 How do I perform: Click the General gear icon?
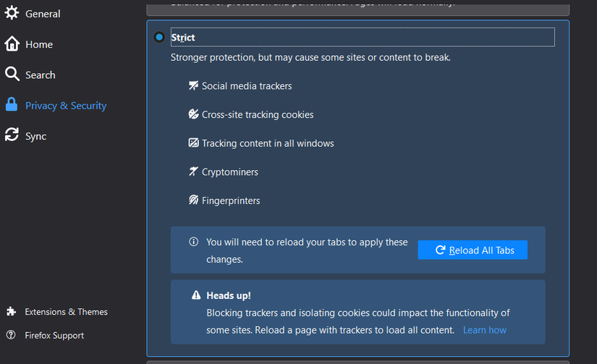[x=12, y=12]
